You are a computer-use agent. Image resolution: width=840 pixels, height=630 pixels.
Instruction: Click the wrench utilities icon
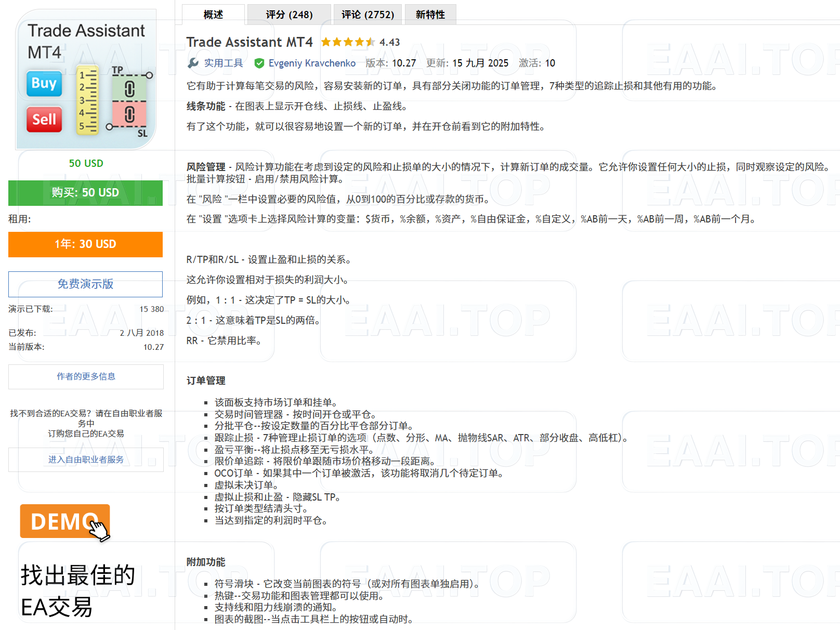pyautogui.click(x=193, y=63)
